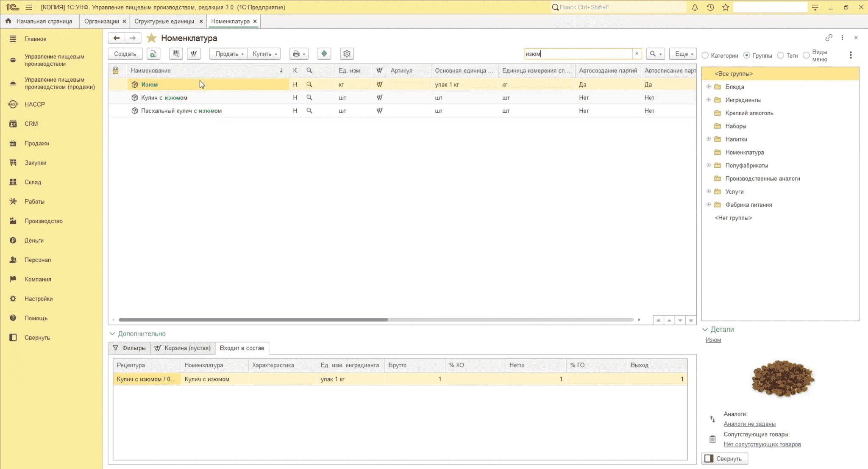The height and width of the screenshot is (469, 868).
Task: Open the Аналоги не заданы link
Action: 749,424
